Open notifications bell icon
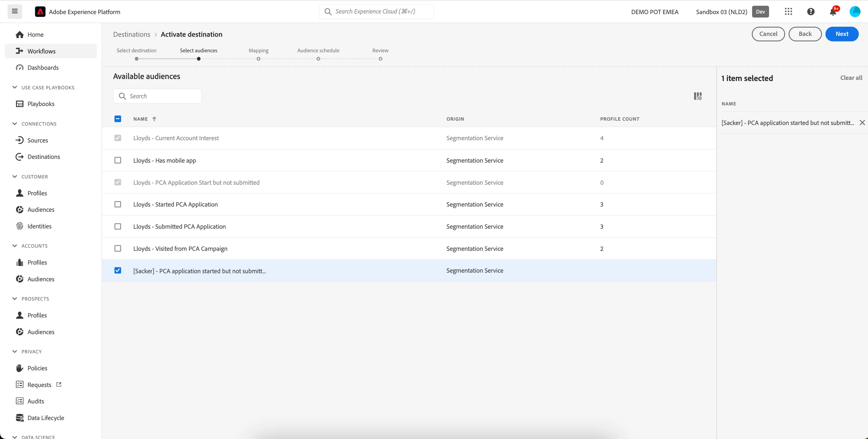The image size is (868, 439). click(833, 12)
